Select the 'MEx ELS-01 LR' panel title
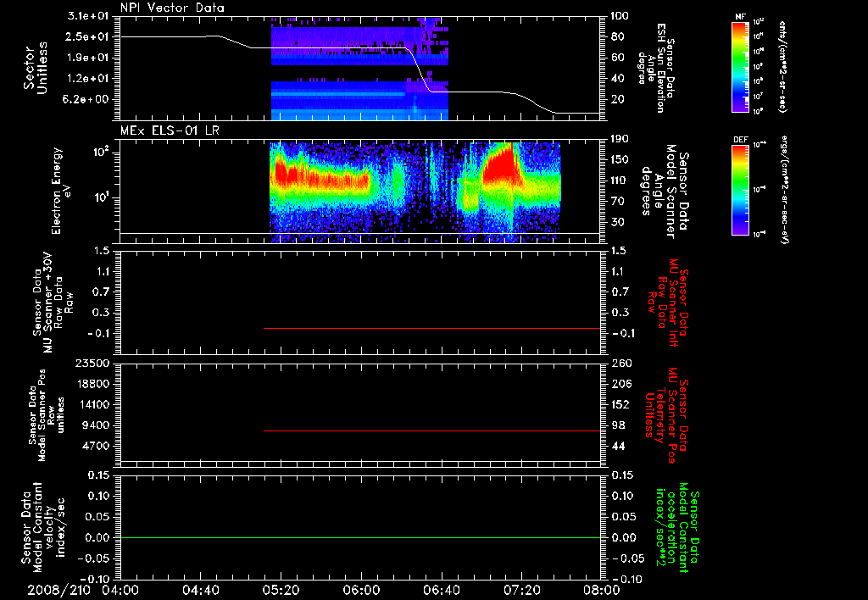 click(x=170, y=131)
